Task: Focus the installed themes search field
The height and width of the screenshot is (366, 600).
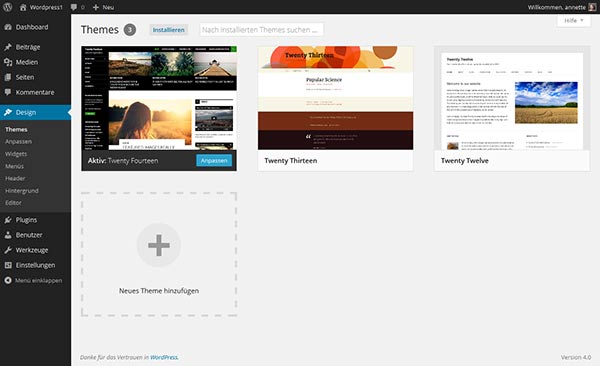Action: [262, 29]
